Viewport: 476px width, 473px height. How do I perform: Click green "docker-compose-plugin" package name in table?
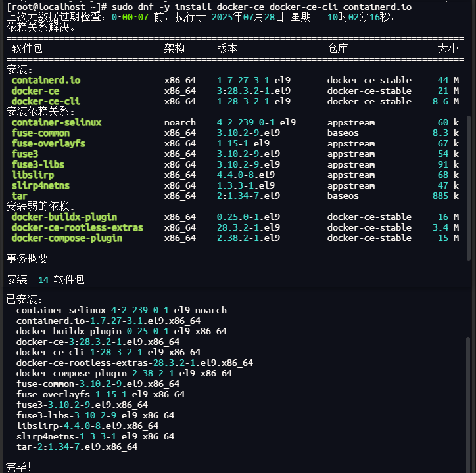pyautogui.click(x=67, y=238)
